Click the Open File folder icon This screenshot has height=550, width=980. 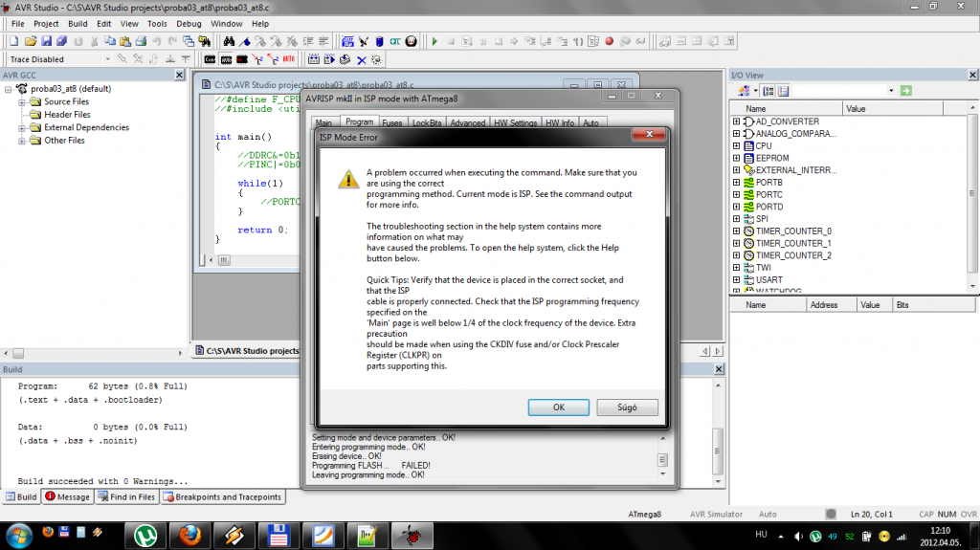tap(30, 41)
